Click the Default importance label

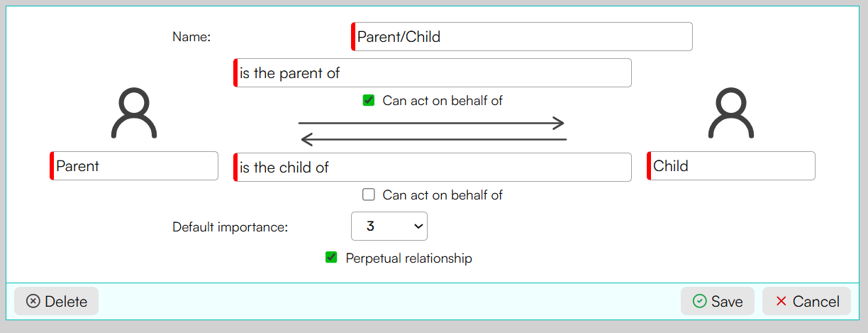coord(230,227)
